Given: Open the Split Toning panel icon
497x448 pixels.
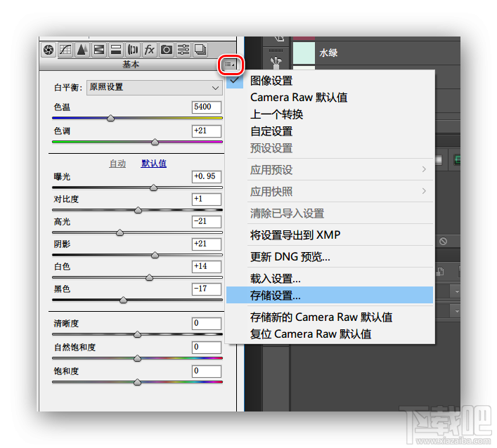Looking at the screenshot, I should pyautogui.click(x=116, y=50).
